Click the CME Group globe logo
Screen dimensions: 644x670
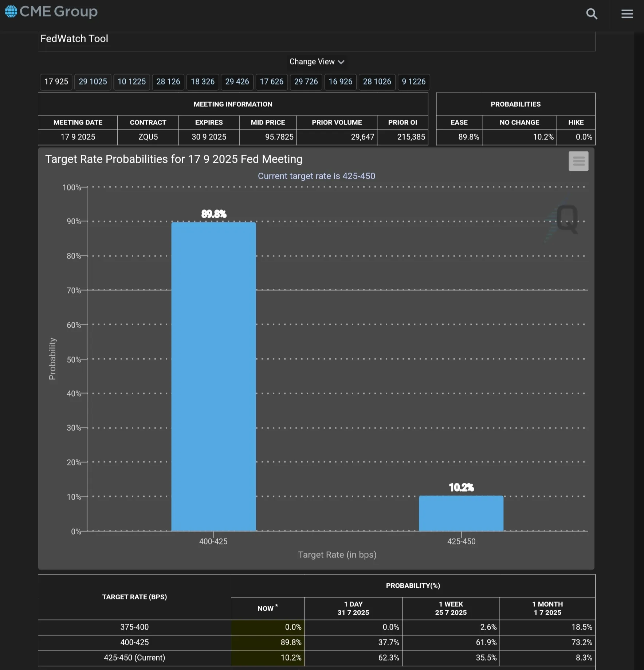(11, 12)
